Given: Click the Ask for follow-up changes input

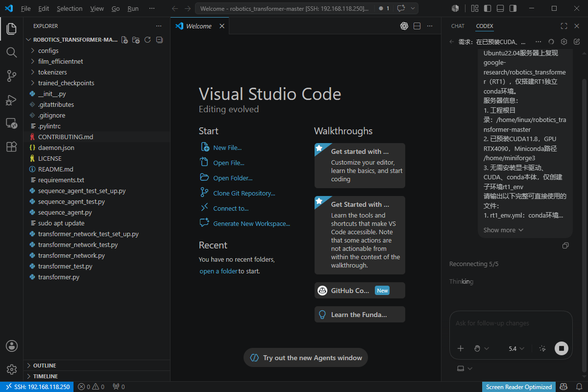Looking at the screenshot, I should (x=511, y=323).
